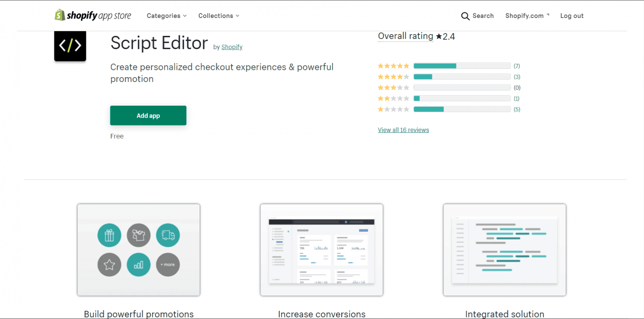Open the Integrated solution code thumbnail

pyautogui.click(x=505, y=250)
